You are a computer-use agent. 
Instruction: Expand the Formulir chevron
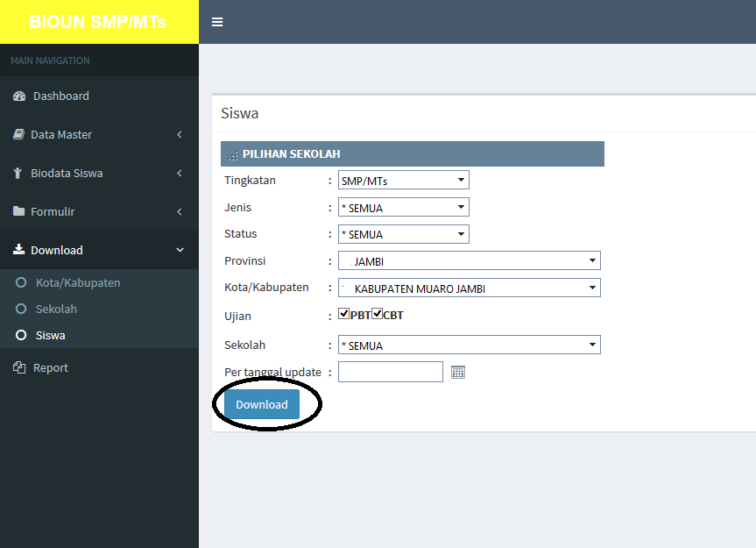[180, 212]
